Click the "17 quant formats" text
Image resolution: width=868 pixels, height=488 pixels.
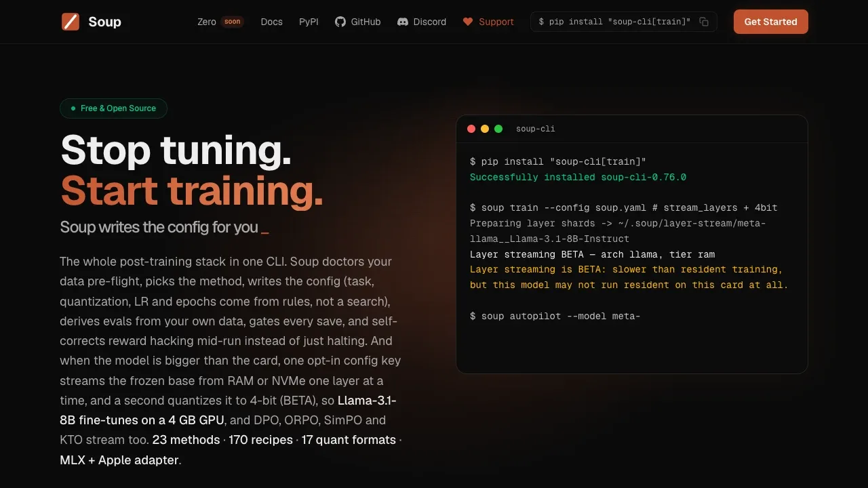coord(349,440)
